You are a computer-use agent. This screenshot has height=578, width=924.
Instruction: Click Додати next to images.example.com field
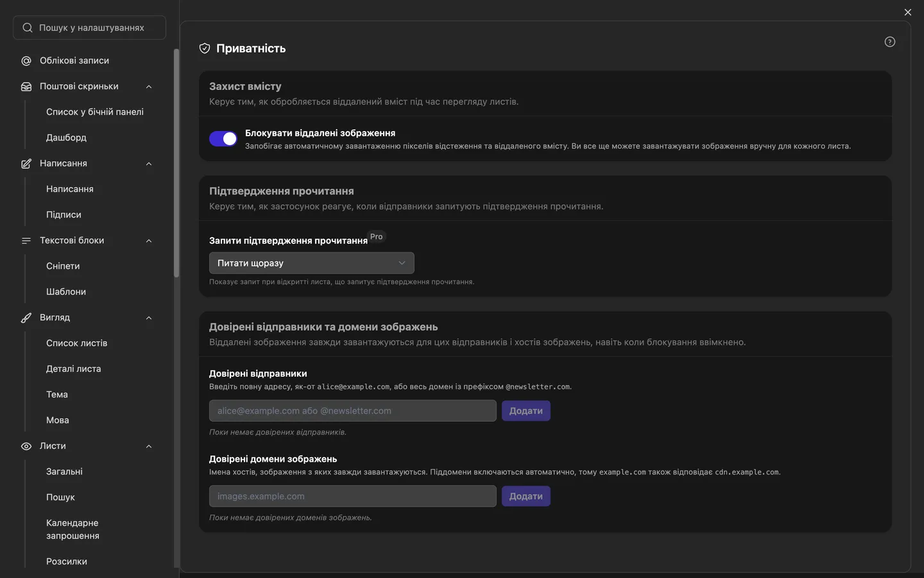click(526, 496)
